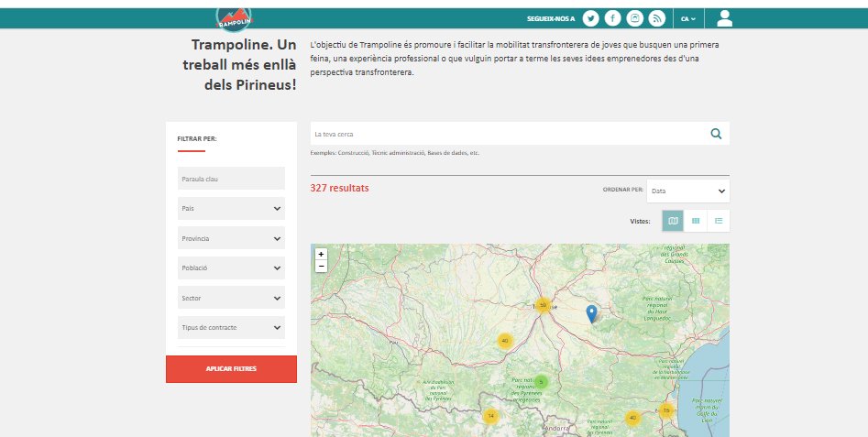Expand the Província dropdown
868x437 pixels.
click(231, 238)
